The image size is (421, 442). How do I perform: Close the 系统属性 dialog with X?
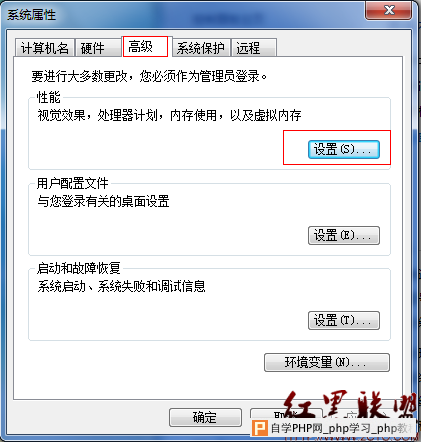click(389, 10)
